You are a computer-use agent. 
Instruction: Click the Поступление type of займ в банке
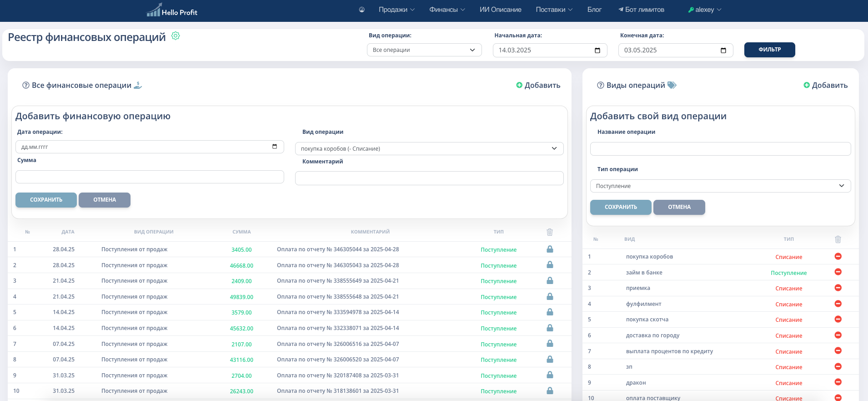pyautogui.click(x=788, y=273)
